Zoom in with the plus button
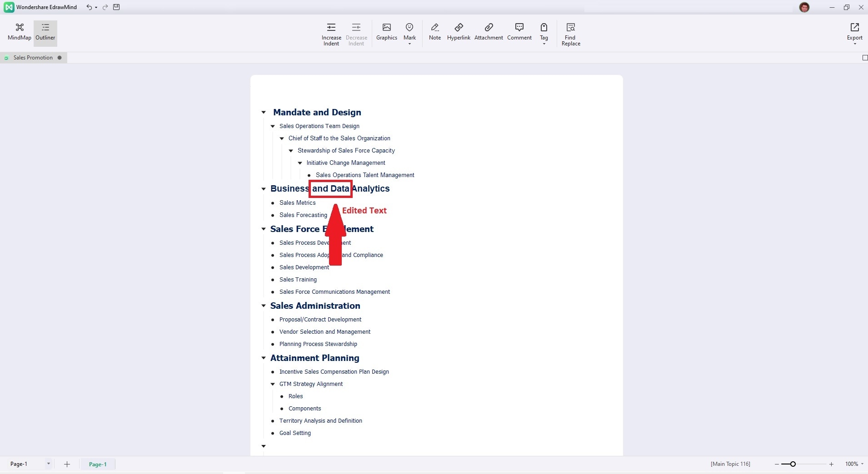 click(831, 464)
